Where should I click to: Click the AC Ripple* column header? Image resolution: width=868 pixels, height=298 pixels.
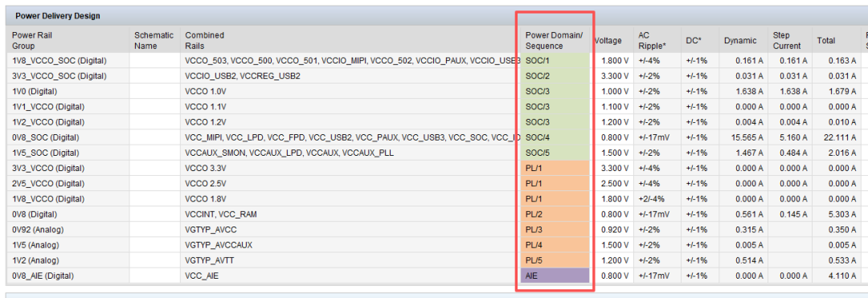tap(652, 40)
